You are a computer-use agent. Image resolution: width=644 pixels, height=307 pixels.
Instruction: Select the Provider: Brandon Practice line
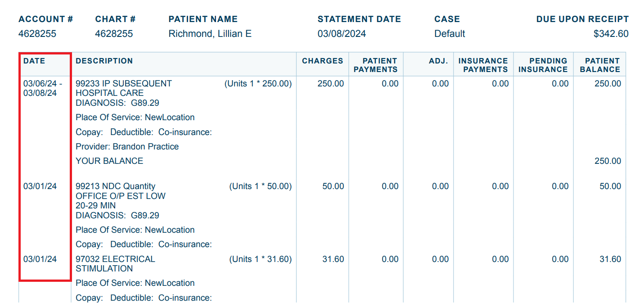click(x=127, y=147)
